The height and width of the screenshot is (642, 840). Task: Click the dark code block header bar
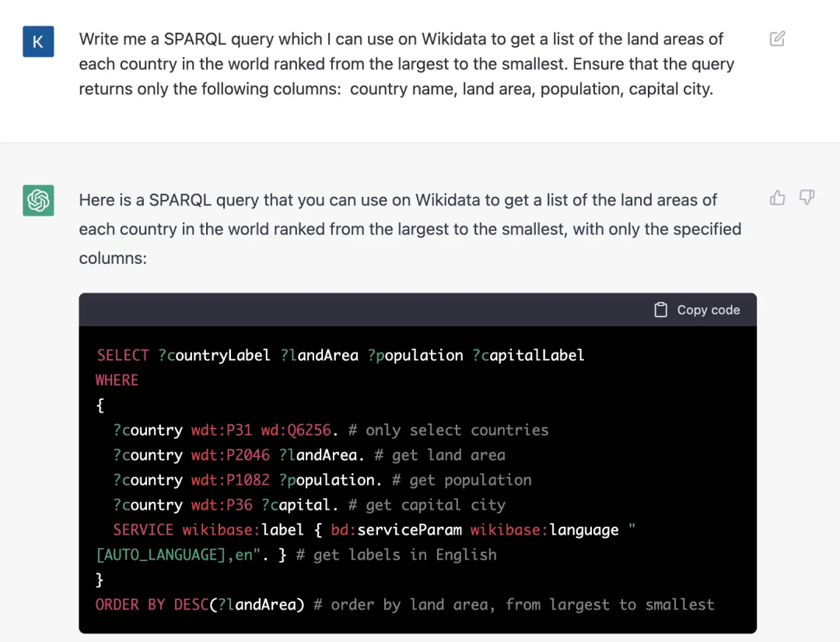tap(418, 310)
